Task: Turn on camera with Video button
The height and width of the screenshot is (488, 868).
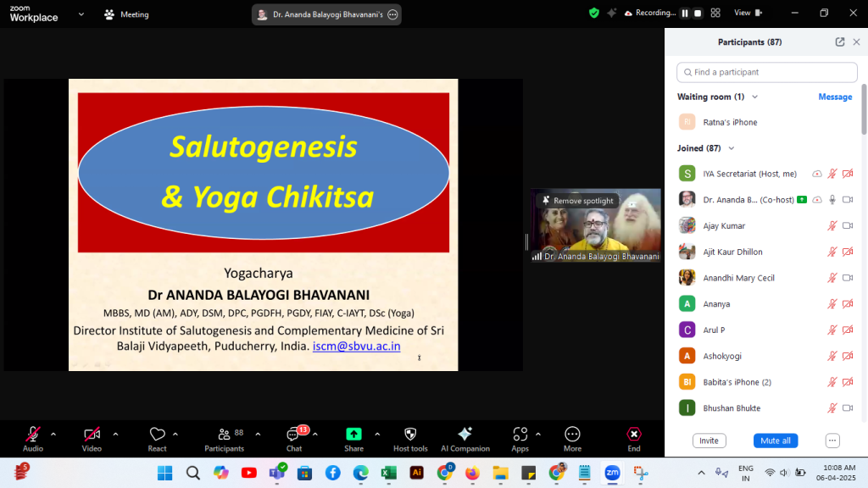Action: click(92, 435)
